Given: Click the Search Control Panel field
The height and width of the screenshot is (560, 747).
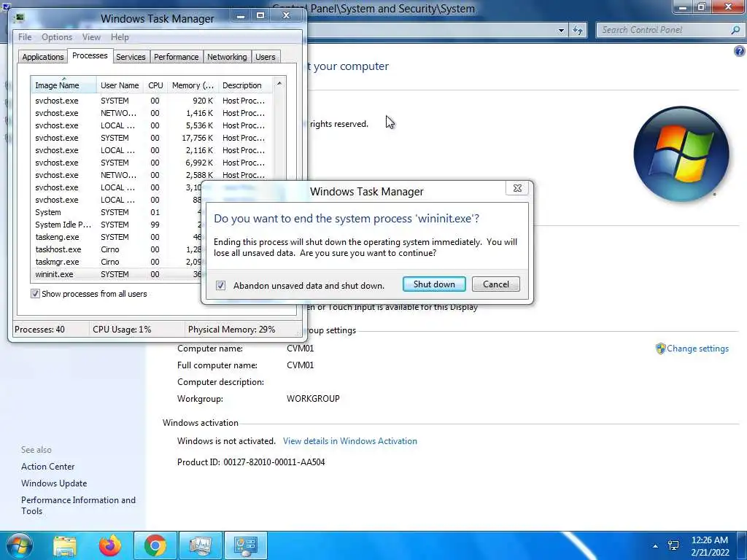Looking at the screenshot, I should click(x=665, y=30).
